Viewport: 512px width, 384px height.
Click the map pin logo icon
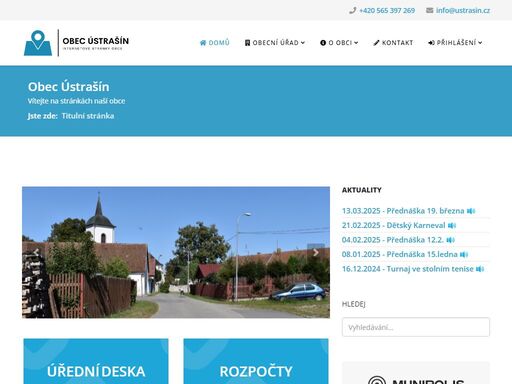tap(38, 43)
